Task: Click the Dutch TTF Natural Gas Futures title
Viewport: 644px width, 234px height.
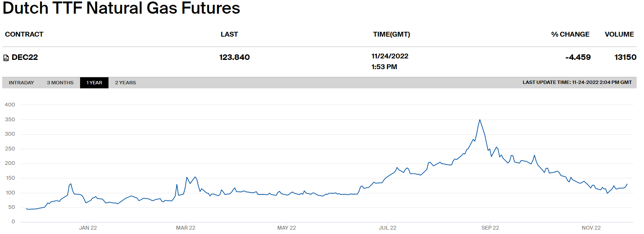Action: pyautogui.click(x=121, y=8)
